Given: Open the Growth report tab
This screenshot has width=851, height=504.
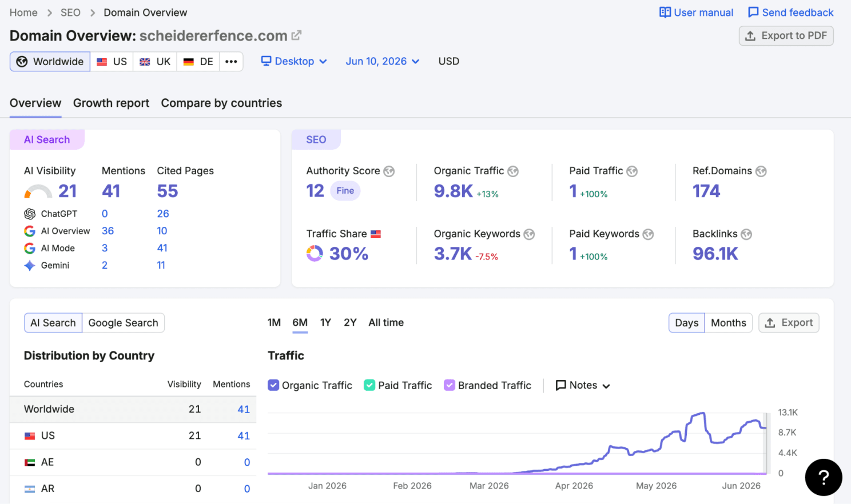Looking at the screenshot, I should click(x=111, y=103).
